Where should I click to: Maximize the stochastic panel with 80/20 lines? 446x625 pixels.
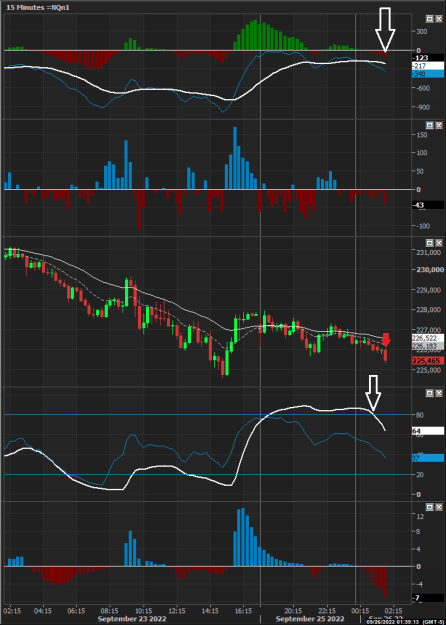pyautogui.click(x=430, y=393)
